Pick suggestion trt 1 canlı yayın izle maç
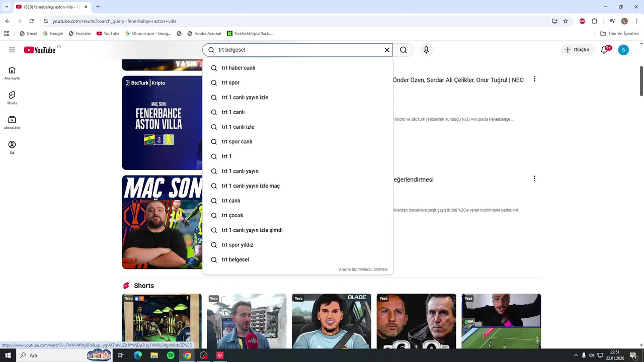644x362 pixels. point(297,186)
